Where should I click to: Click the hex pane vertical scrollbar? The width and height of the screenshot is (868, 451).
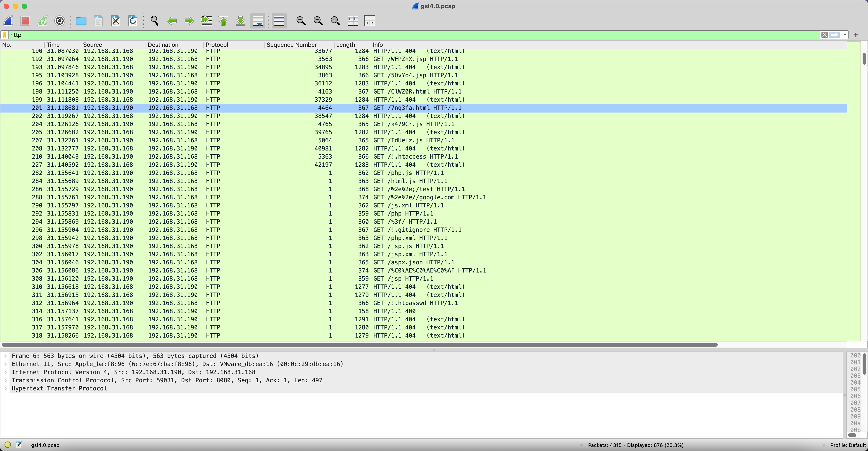(864, 364)
